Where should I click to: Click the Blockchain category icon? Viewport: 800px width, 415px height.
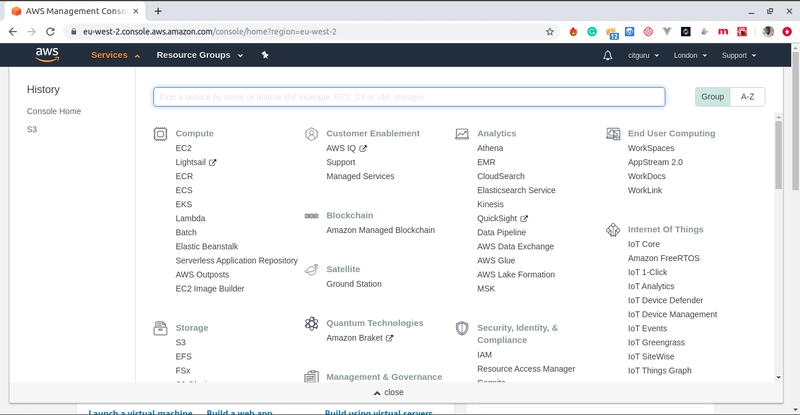pyautogui.click(x=311, y=216)
